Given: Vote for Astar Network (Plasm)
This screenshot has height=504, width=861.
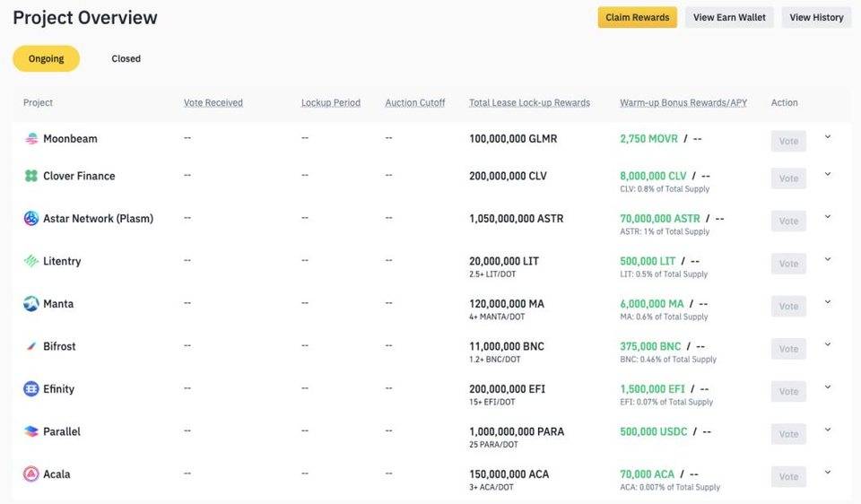Looking at the screenshot, I should (788, 222).
